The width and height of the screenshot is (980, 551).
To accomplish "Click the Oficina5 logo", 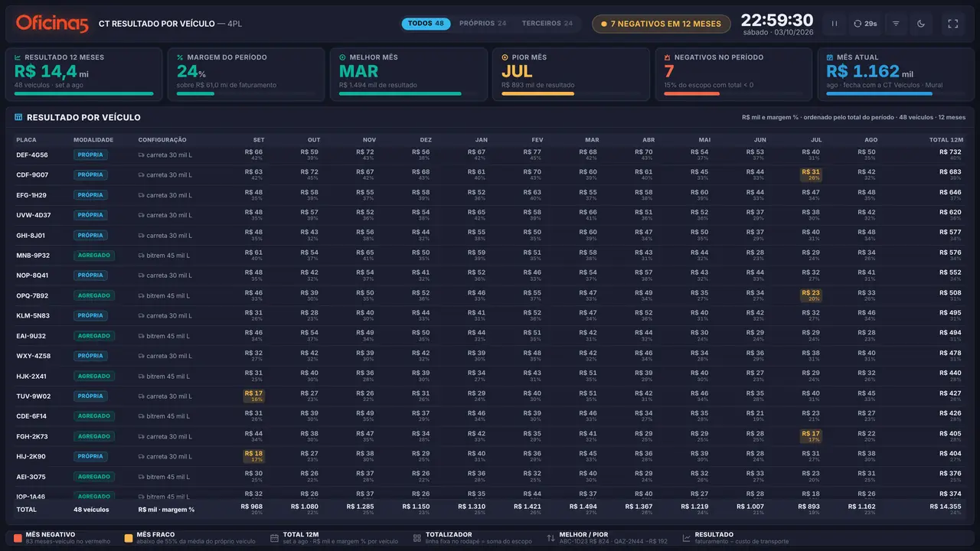I will [52, 24].
